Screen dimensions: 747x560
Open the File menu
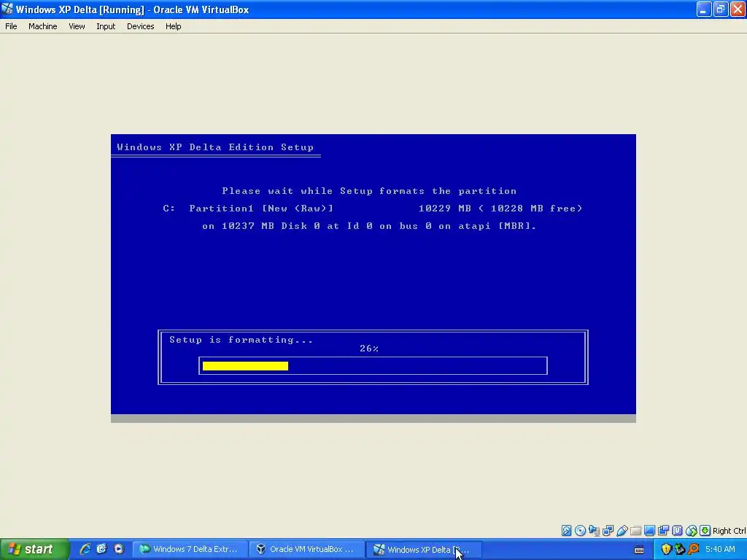(x=11, y=26)
